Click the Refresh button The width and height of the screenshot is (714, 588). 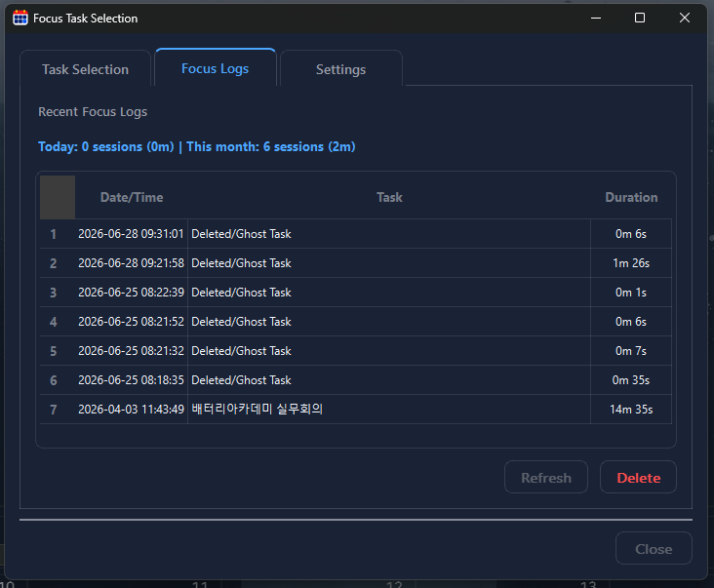546,478
